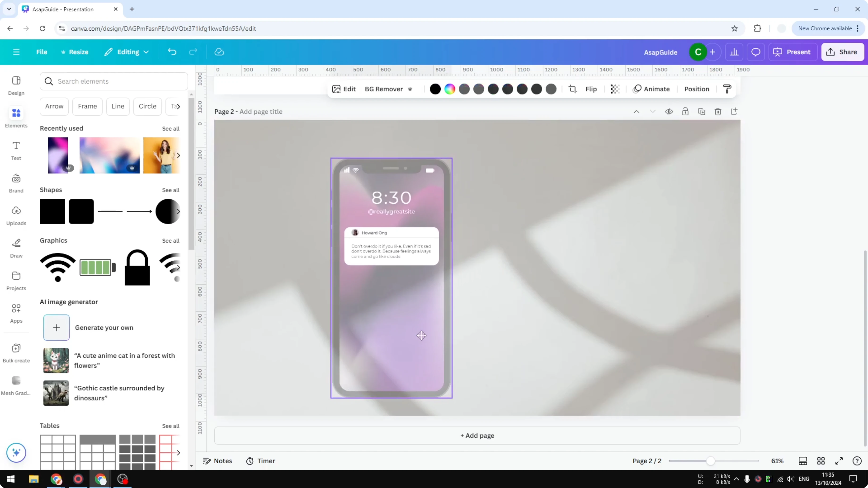868x488 pixels.
Task: Open the insights chart icon
Action: pyautogui.click(x=734, y=52)
